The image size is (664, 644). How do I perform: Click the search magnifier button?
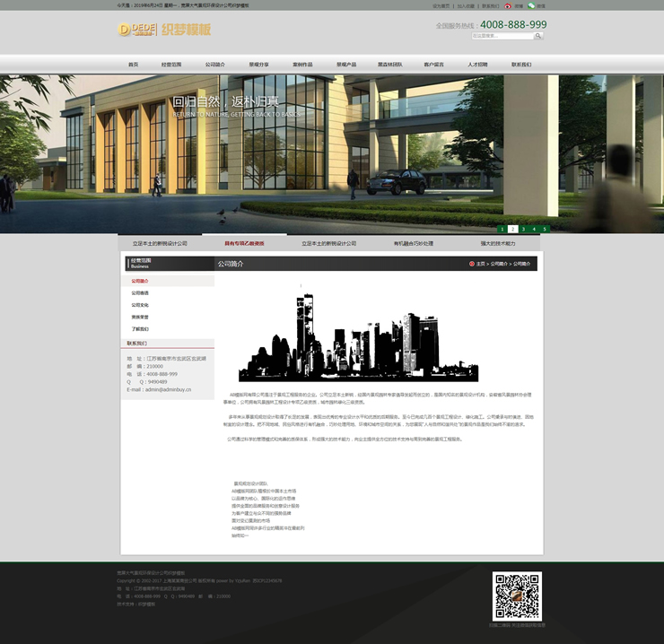coord(538,37)
